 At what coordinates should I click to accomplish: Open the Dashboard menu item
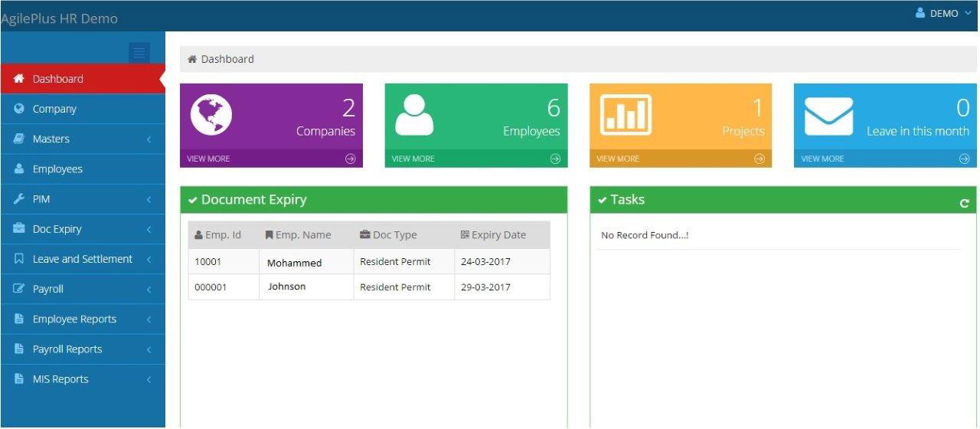click(x=83, y=79)
